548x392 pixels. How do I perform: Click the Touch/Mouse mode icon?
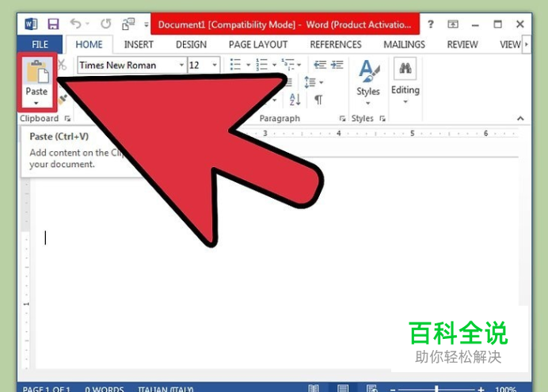point(128,24)
